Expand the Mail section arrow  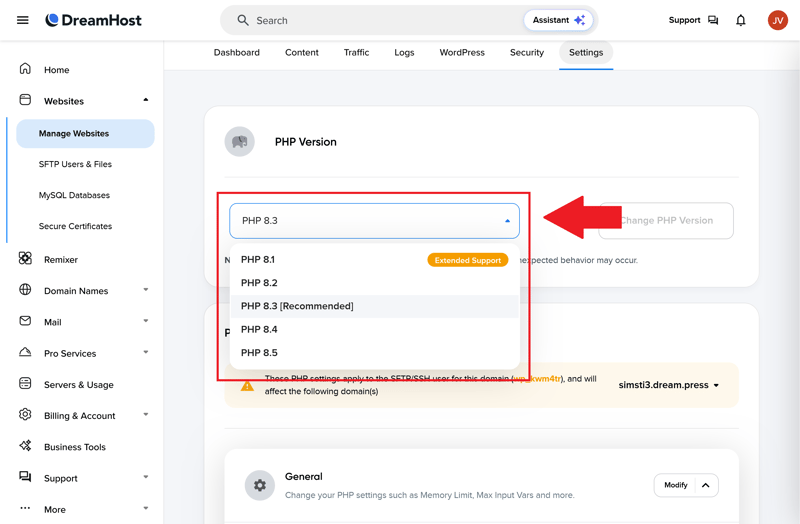pyautogui.click(x=146, y=321)
